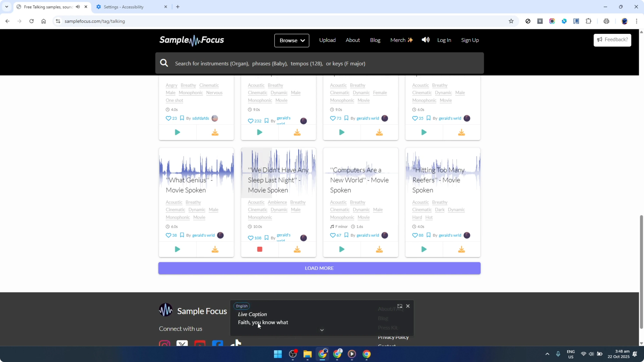Seek within the "We Didn't Have Any Sleep" waveform
This screenshot has height=362, width=644.
[278, 173]
